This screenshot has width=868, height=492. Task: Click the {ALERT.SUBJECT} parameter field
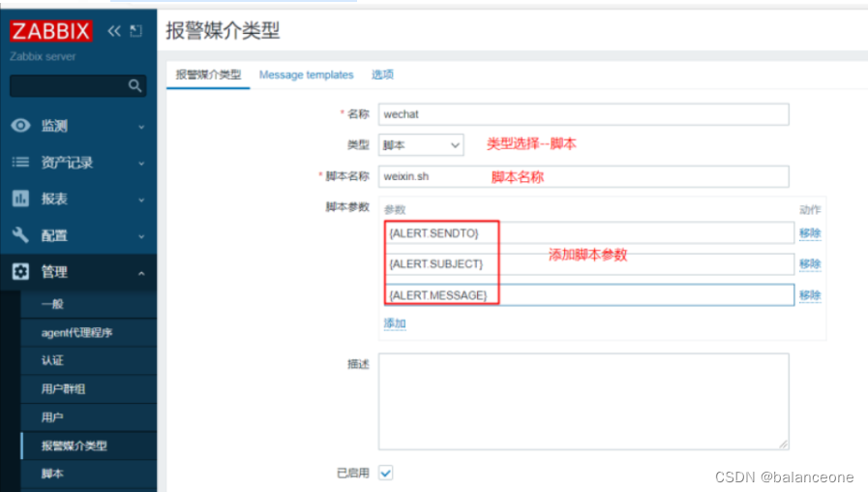click(589, 263)
